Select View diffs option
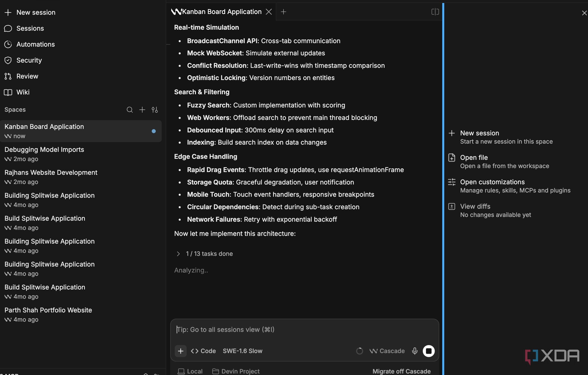Screen dimensions: 588x375 pyautogui.click(x=490, y=210)
